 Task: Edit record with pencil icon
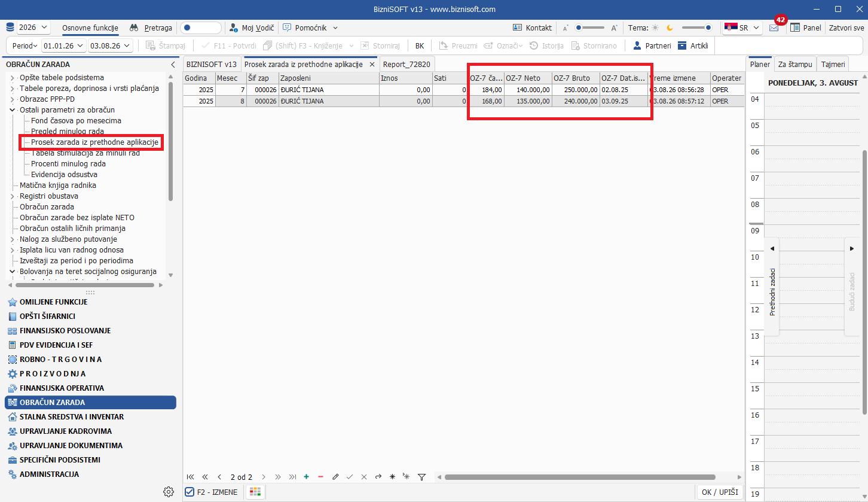[335, 477]
